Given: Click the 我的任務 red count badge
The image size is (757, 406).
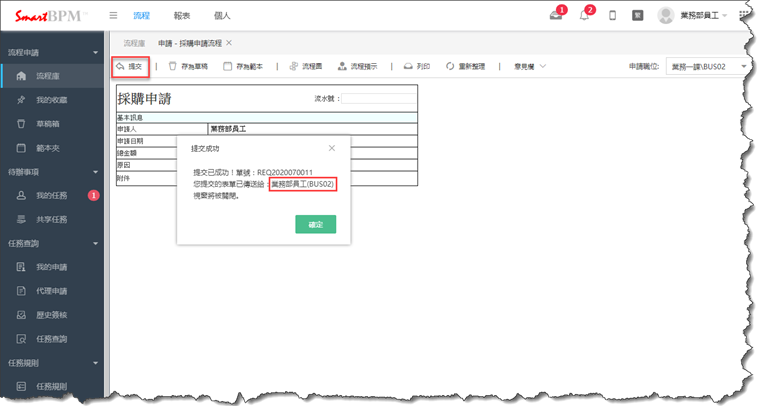Looking at the screenshot, I should 94,196.
